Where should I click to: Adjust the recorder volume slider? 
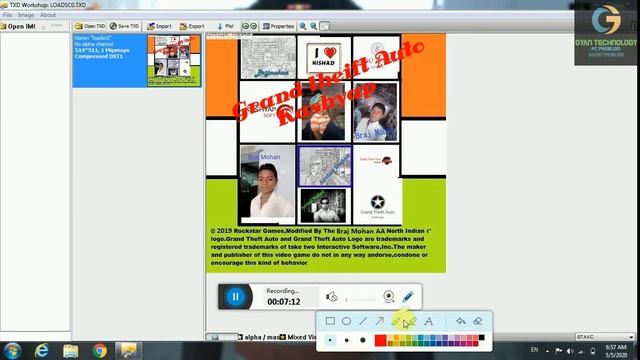pyautogui.click(x=361, y=299)
